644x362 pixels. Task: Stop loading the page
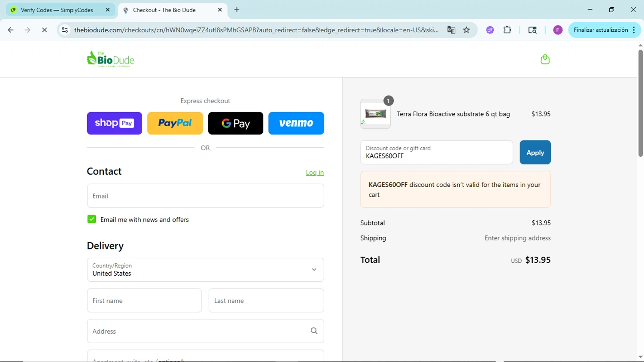[x=44, y=30]
